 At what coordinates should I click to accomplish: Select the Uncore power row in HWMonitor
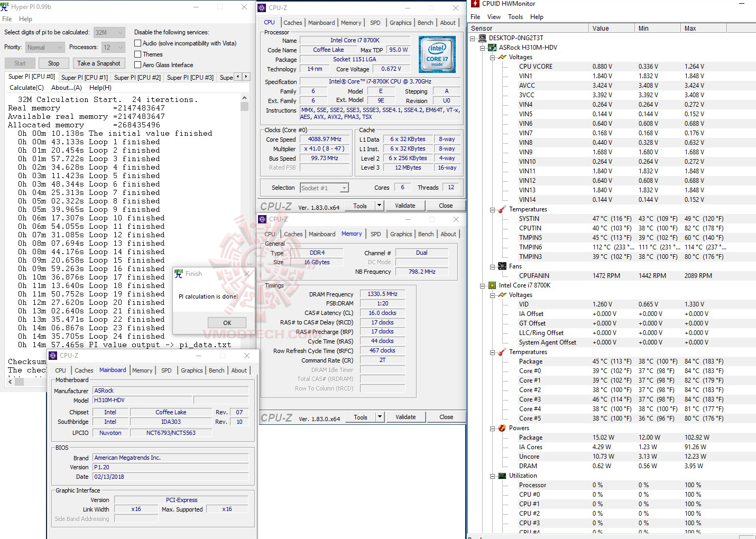click(x=611, y=457)
